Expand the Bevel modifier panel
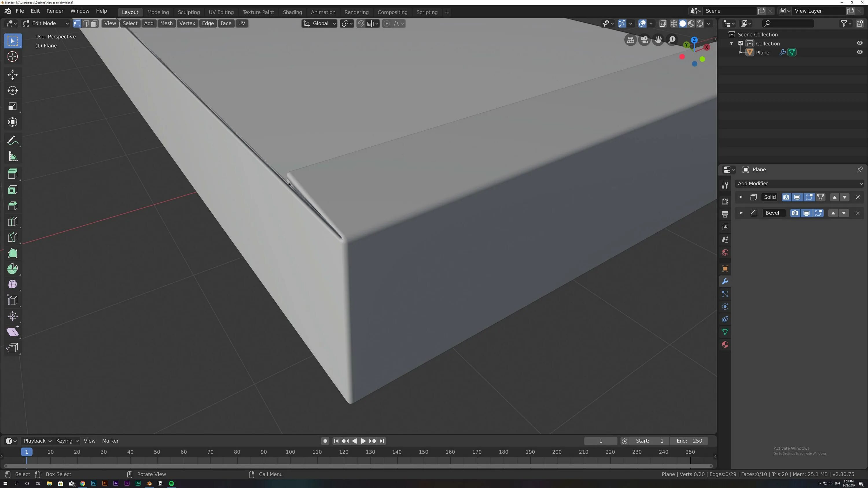This screenshot has height=488, width=868. pos(741,213)
